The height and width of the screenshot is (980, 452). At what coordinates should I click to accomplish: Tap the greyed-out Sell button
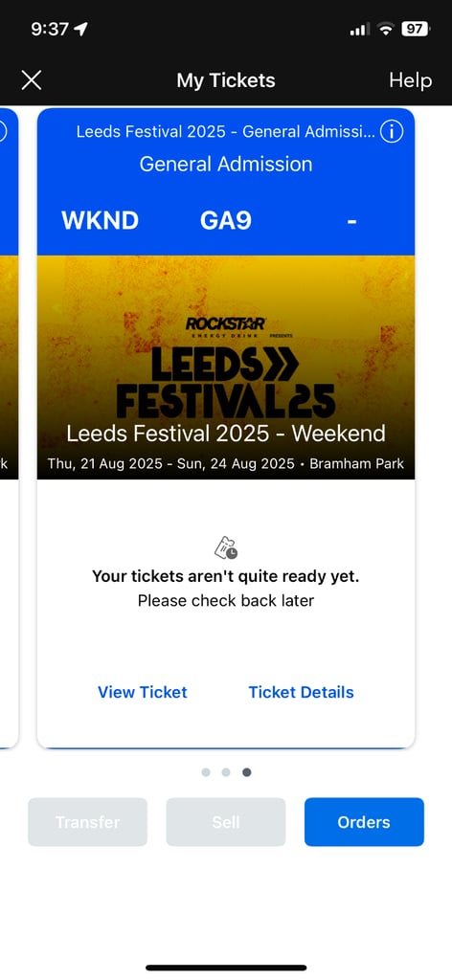pos(226,822)
